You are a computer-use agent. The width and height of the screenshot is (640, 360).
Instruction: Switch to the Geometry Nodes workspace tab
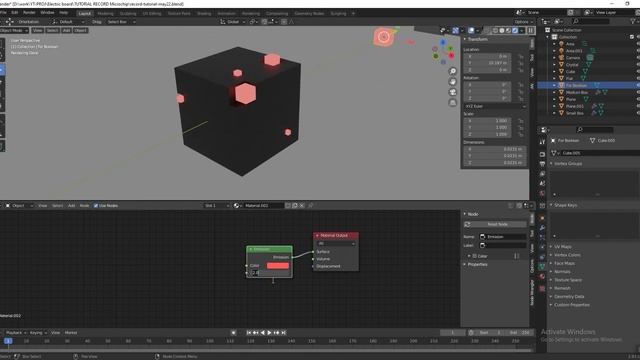(309, 13)
